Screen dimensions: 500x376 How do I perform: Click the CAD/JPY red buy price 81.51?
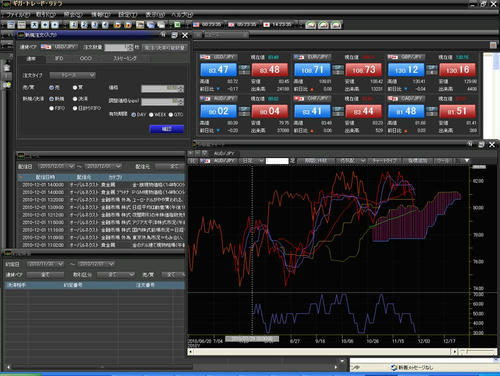(457, 111)
